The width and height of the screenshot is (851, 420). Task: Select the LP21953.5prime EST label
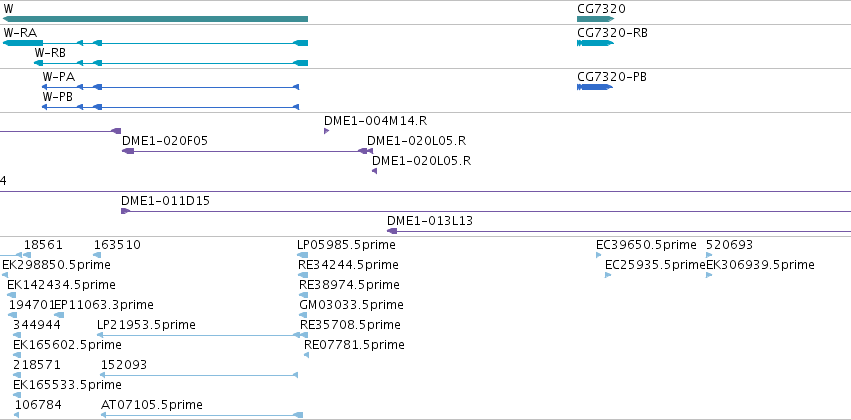[146, 324]
